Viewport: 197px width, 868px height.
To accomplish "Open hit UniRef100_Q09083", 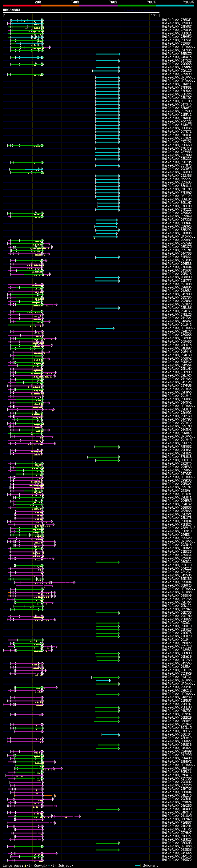I will [177, 23].
